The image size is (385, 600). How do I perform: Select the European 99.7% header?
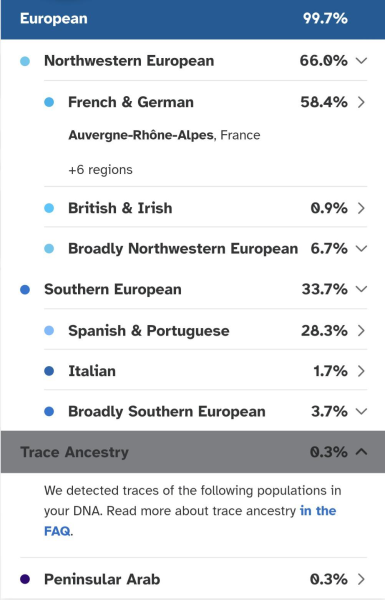pos(193,19)
